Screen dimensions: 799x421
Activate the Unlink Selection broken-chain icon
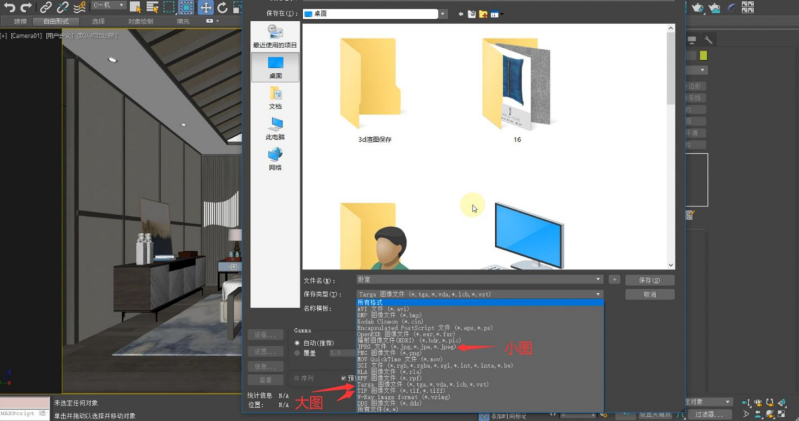pos(63,7)
